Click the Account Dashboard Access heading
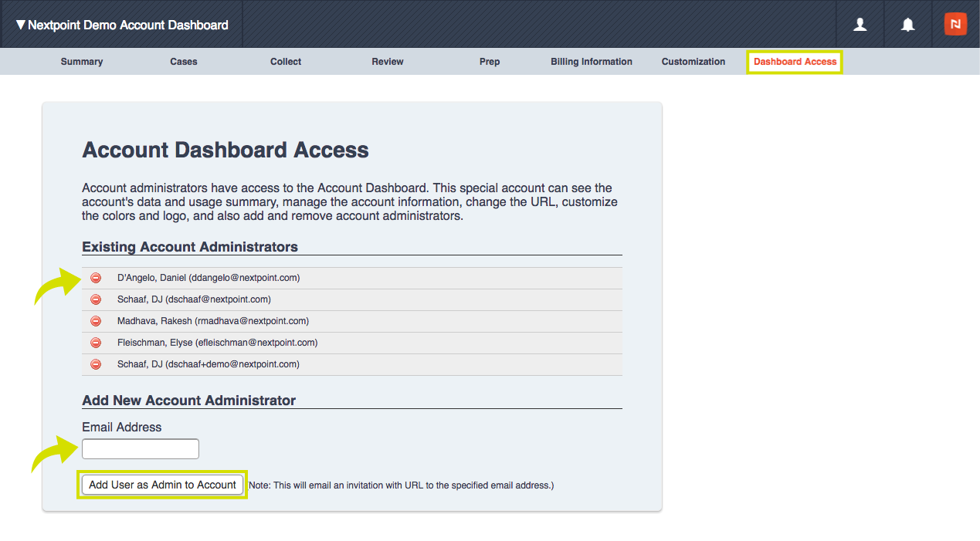This screenshot has height=541, width=980. (226, 150)
